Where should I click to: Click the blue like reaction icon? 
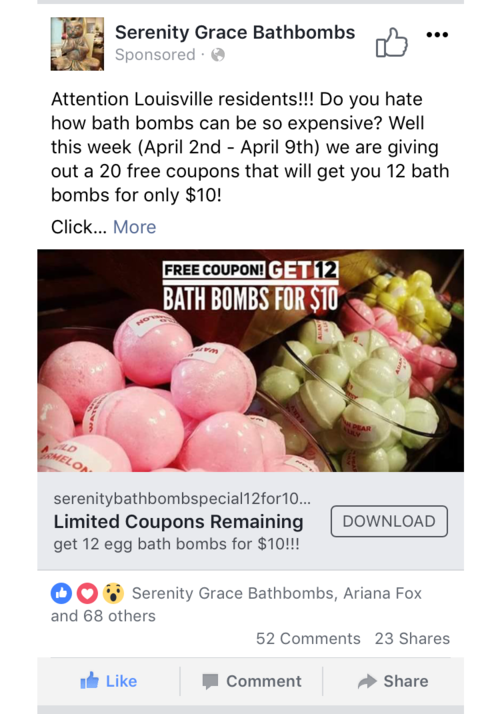[61, 593]
